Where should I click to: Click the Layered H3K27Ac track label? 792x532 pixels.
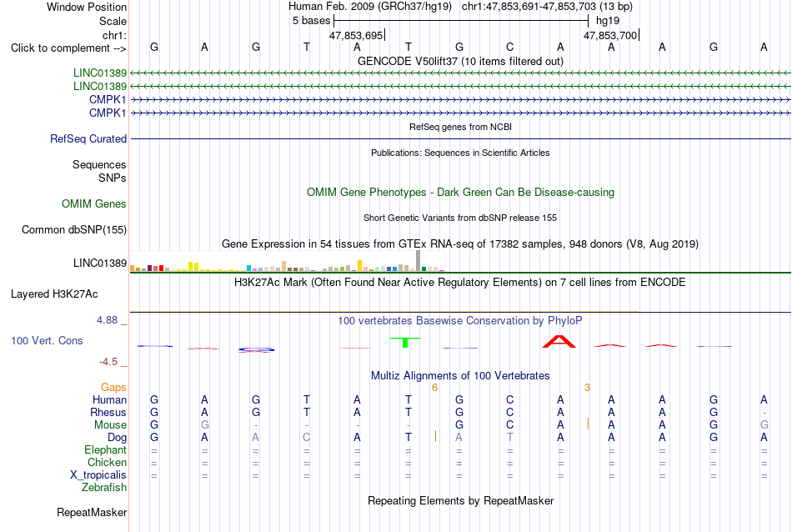tap(54, 294)
